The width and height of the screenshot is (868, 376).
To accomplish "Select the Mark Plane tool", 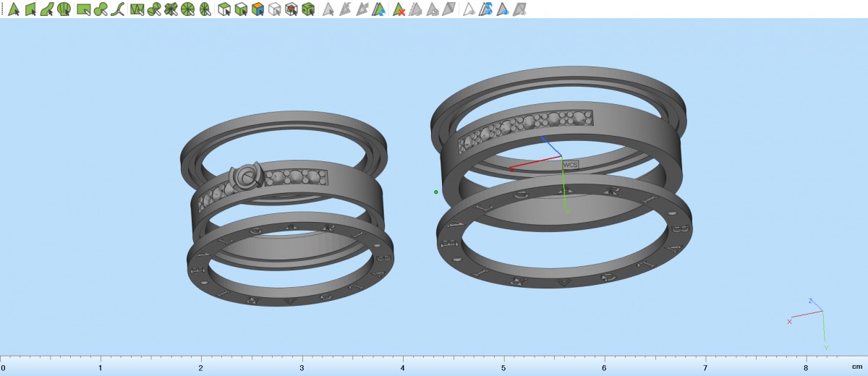I will click(30, 9).
